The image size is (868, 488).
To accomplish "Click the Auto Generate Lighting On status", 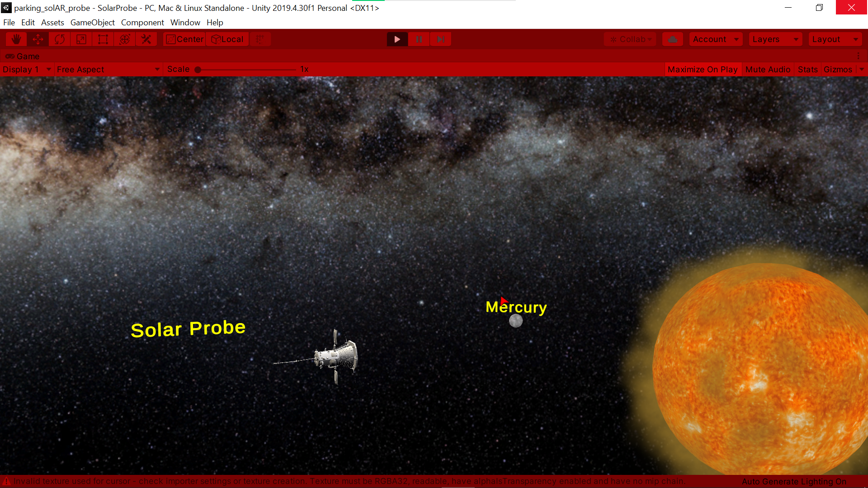I will [794, 481].
